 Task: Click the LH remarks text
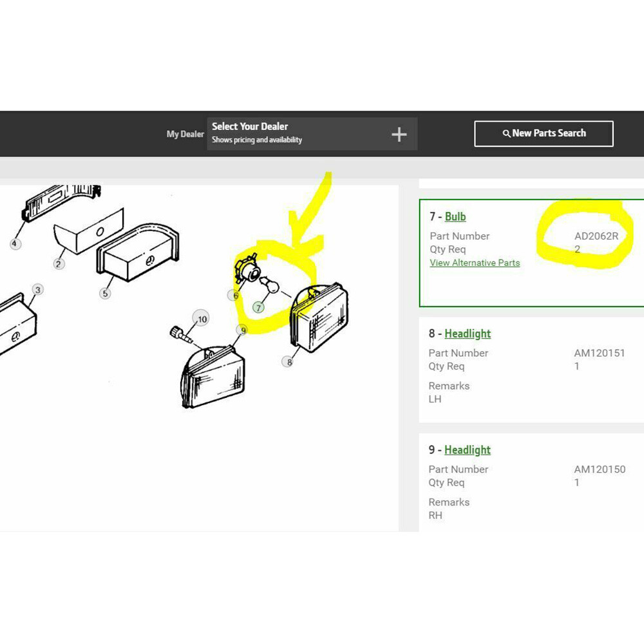[x=435, y=399]
